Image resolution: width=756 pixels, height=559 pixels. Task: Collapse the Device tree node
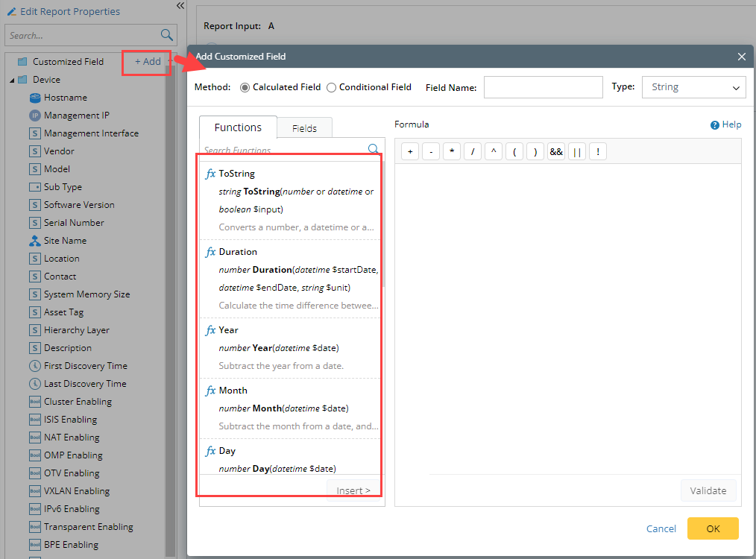click(x=13, y=80)
